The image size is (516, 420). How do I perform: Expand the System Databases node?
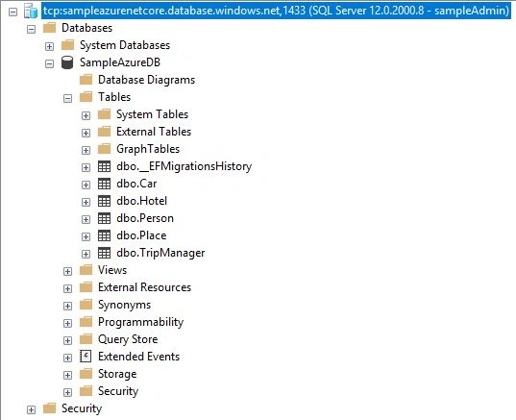click(x=49, y=47)
